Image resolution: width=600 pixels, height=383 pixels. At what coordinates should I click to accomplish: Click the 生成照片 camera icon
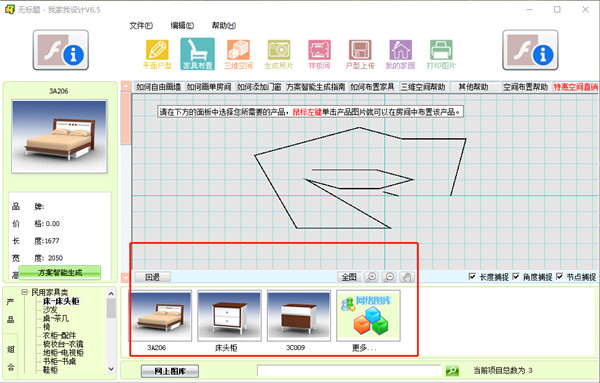279,54
